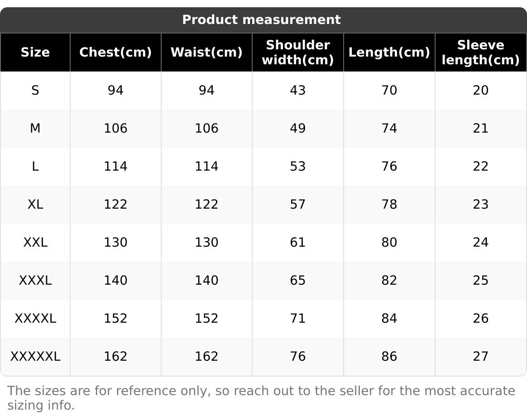
Task: Click the Chest(cm) column header
Action: coord(115,52)
